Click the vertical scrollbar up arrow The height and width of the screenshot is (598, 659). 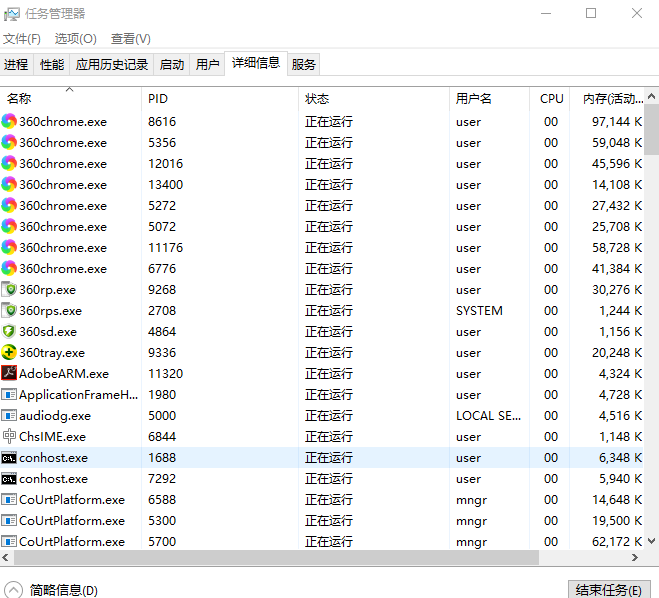pyautogui.click(x=651, y=97)
